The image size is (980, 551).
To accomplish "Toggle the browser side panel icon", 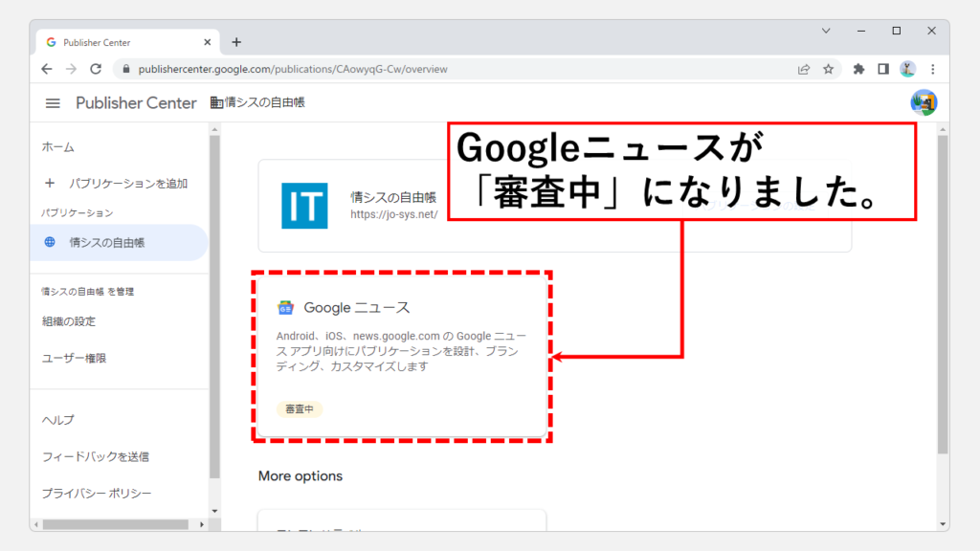I will 883,69.
